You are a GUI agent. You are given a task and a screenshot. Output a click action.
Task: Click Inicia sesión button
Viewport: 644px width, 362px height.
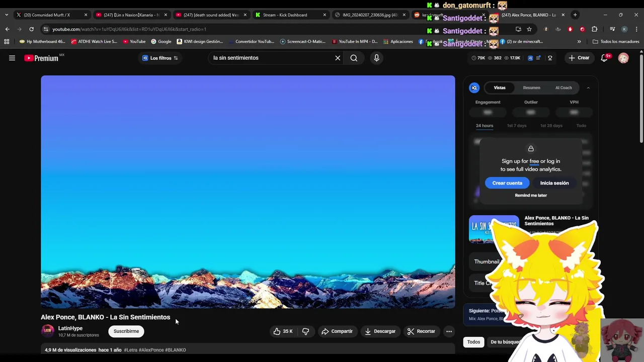tap(554, 183)
